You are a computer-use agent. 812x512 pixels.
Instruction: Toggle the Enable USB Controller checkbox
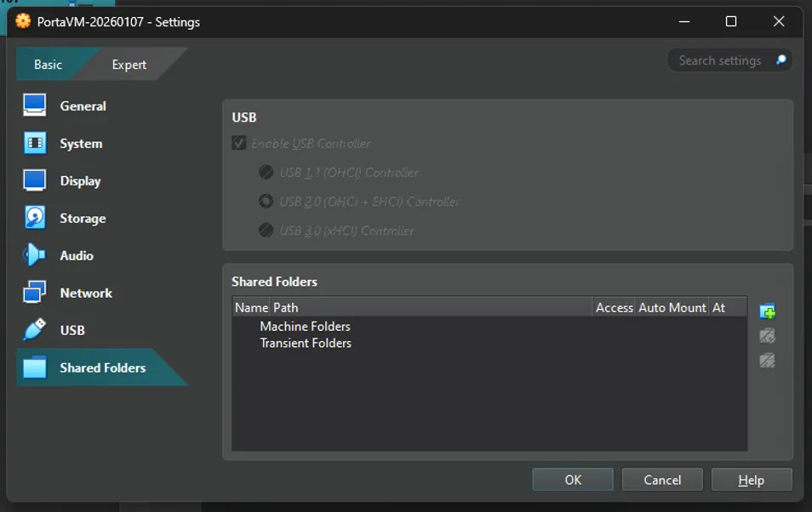[238, 143]
